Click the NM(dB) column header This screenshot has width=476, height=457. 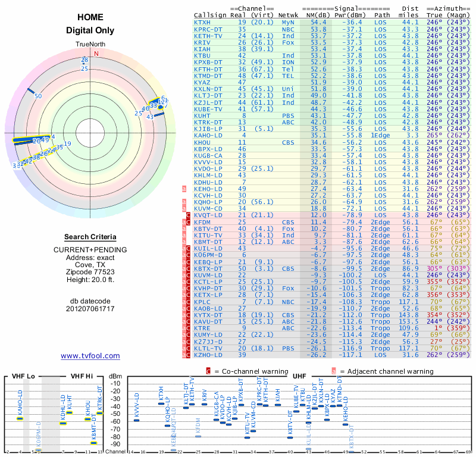point(318,15)
